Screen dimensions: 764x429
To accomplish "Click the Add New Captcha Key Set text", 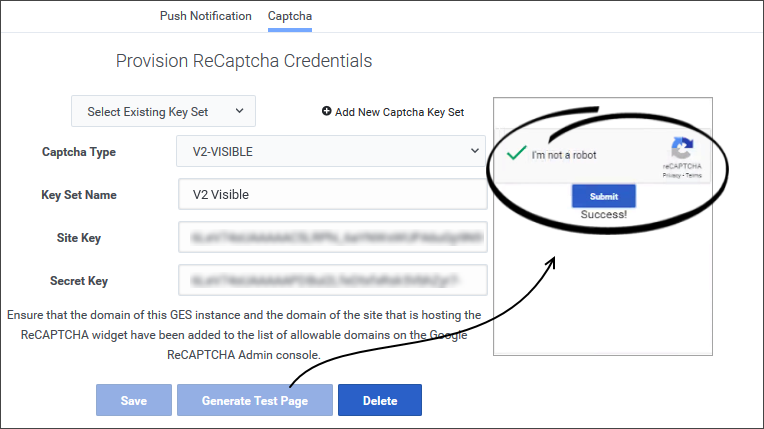I will (x=399, y=112).
